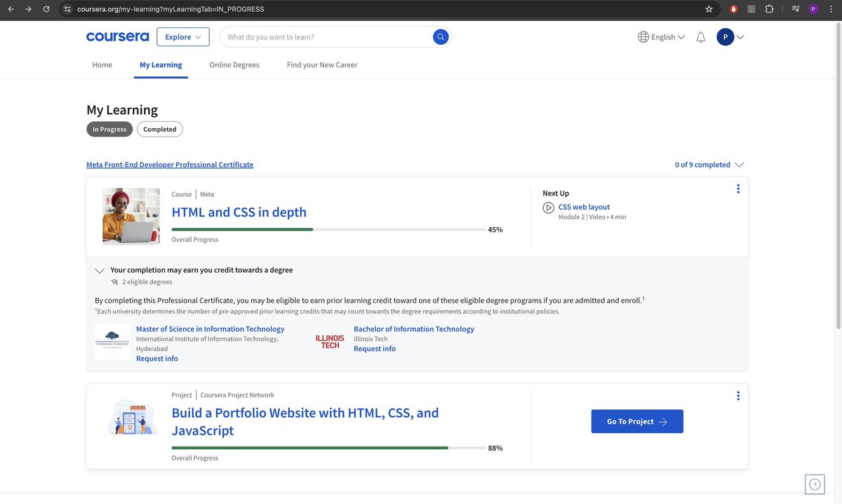Open the Explore dropdown
The height and width of the screenshot is (504, 842).
(182, 36)
